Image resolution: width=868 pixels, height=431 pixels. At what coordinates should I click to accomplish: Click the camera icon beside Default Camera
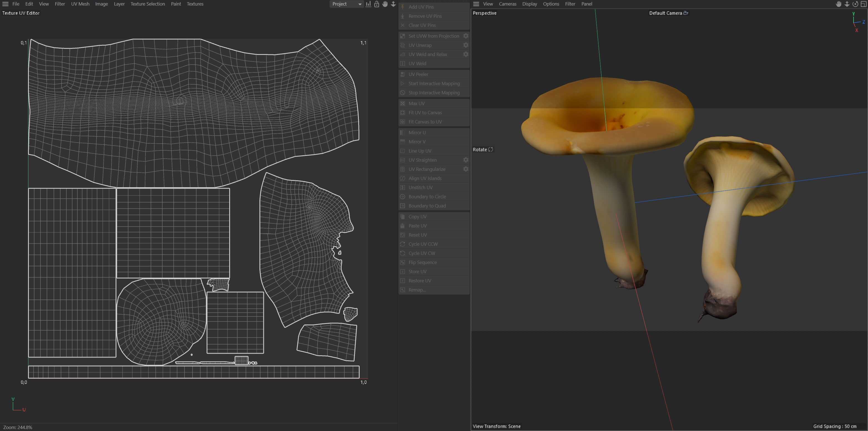pos(686,13)
